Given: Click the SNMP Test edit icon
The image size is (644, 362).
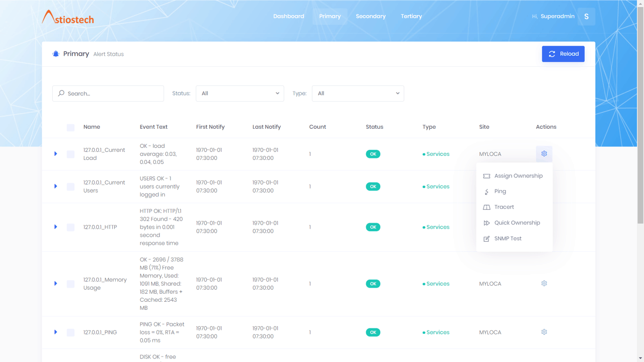Looking at the screenshot, I should click(x=487, y=239).
